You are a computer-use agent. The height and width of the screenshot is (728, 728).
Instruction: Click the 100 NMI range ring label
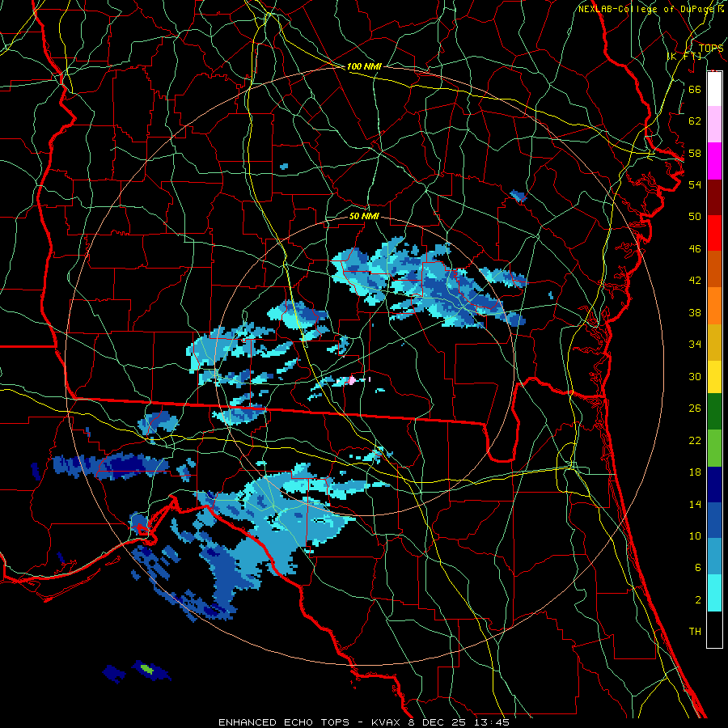click(364, 66)
